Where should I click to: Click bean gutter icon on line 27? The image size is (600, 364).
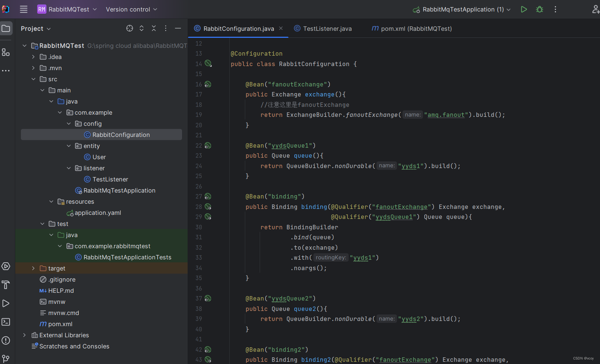coord(208,196)
